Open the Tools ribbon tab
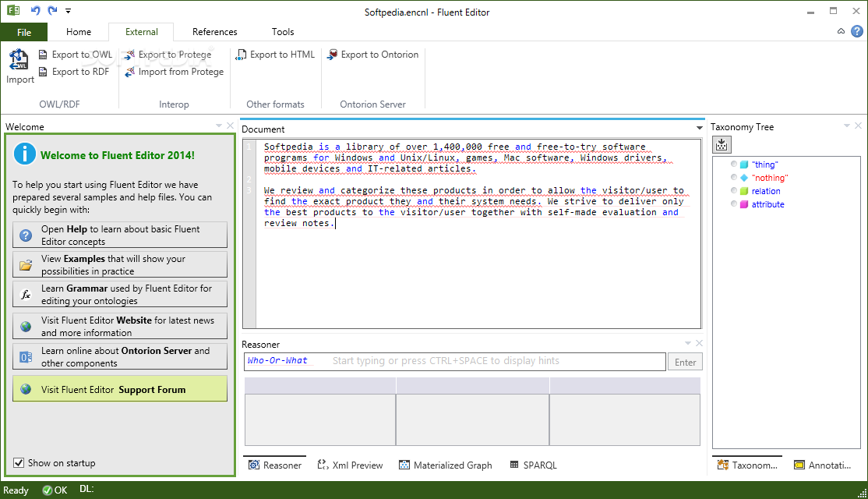 point(282,32)
